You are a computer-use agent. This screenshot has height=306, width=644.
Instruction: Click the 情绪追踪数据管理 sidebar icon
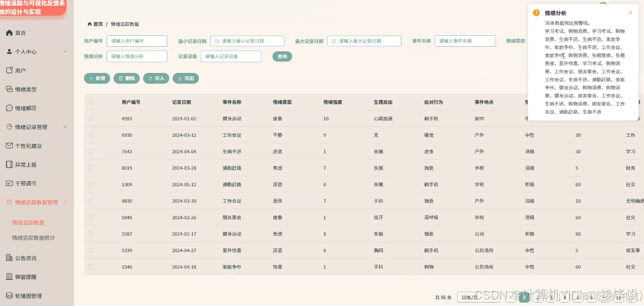(x=9, y=202)
